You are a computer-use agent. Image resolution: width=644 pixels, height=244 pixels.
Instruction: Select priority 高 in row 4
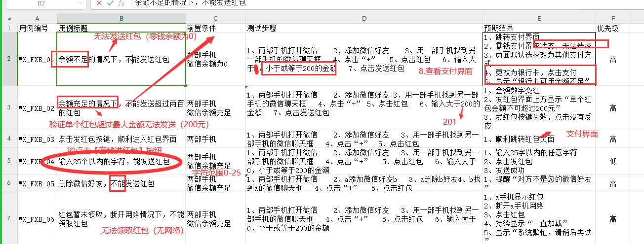click(x=613, y=139)
